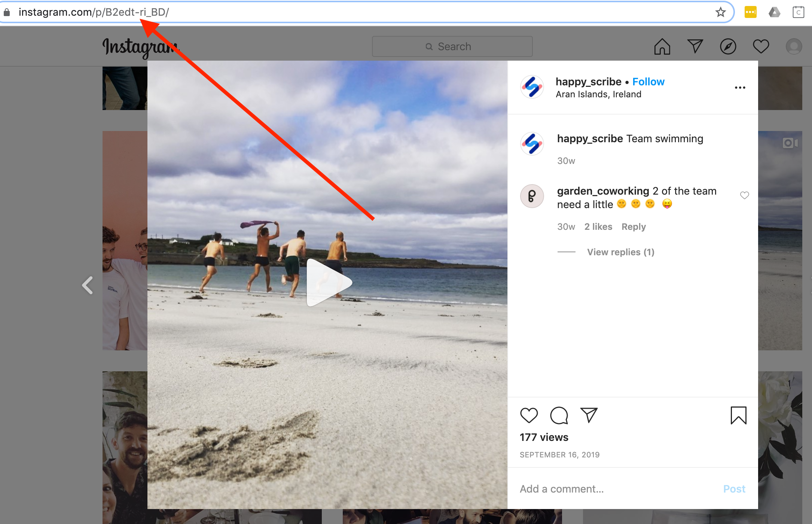Save post with bookmark icon
The image size is (812, 524).
(x=738, y=415)
